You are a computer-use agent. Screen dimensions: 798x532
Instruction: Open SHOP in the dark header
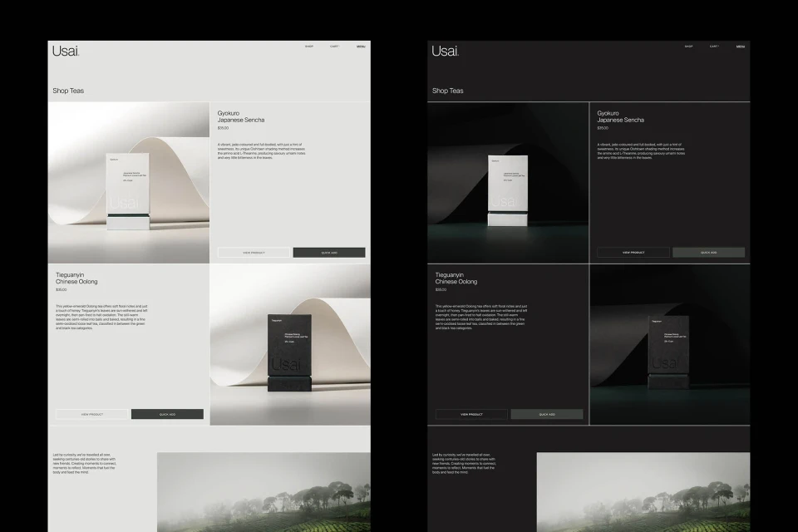(687, 47)
